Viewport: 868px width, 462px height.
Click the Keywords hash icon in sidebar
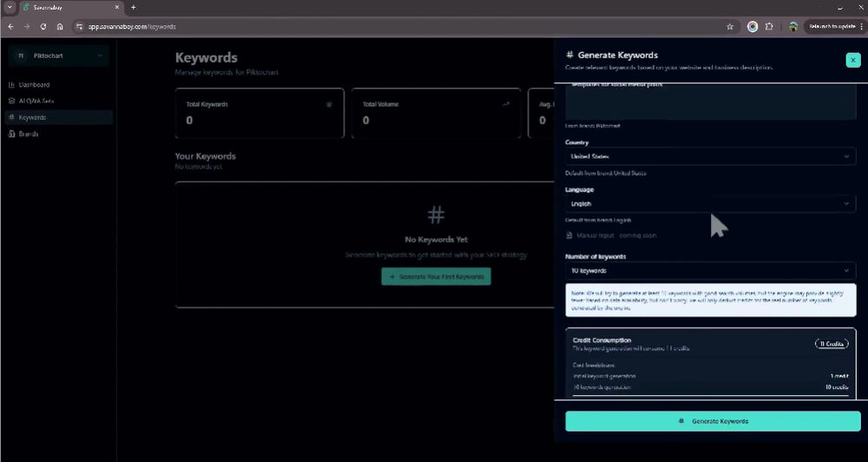[11, 117]
